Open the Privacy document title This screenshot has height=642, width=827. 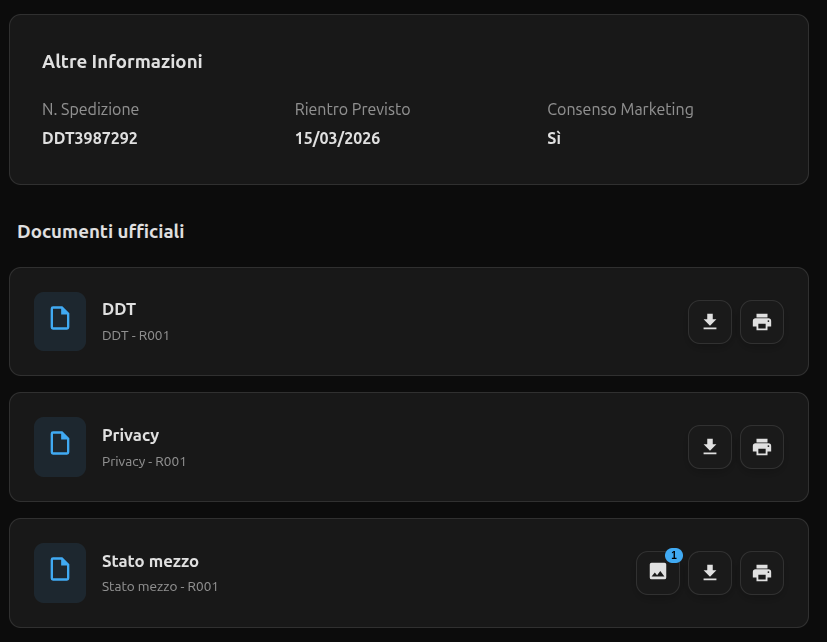click(x=130, y=435)
